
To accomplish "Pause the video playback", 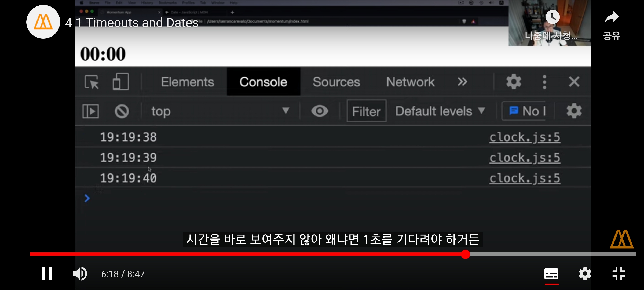I will pyautogui.click(x=47, y=274).
